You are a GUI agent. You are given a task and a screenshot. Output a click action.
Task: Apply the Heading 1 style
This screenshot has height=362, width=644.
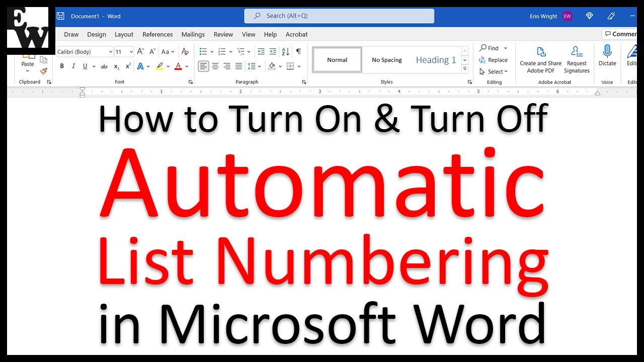[436, 60]
